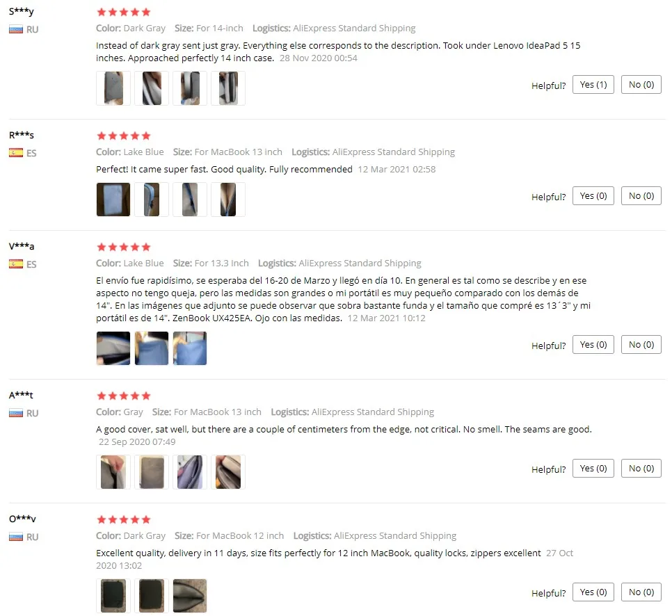Image resolution: width=672 pixels, height=616 pixels.
Task: Click Russia flag icon beside O***v
Action: pos(16,537)
